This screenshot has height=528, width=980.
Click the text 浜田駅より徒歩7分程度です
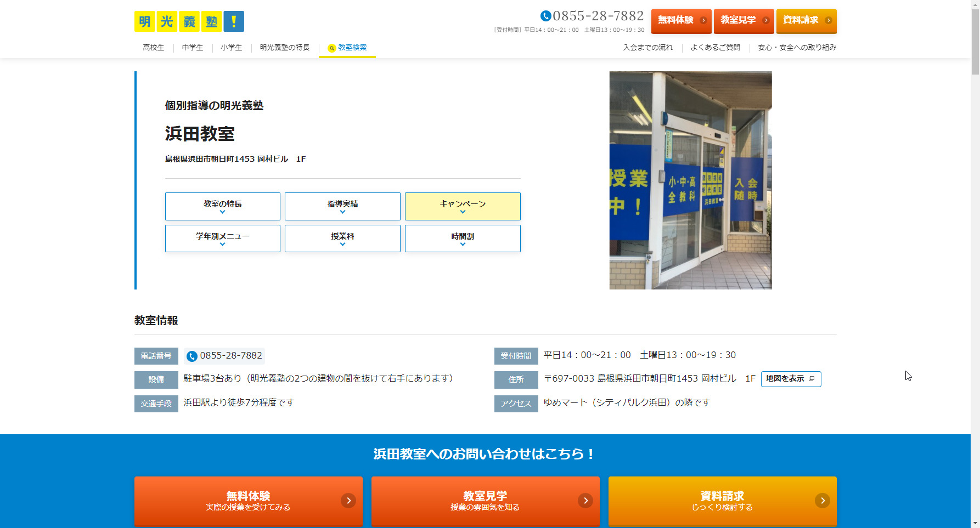pyautogui.click(x=239, y=403)
